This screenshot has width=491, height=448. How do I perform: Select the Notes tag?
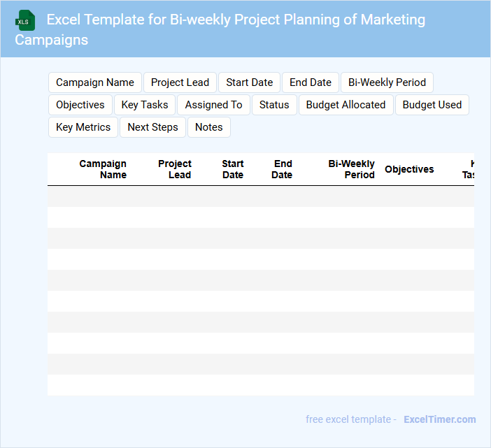coord(209,127)
